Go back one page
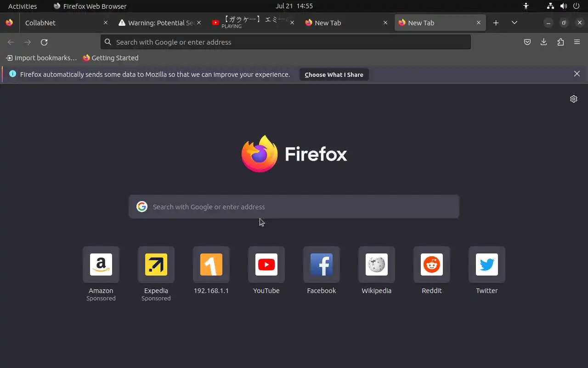Viewport: 588px width, 368px height. tap(11, 42)
